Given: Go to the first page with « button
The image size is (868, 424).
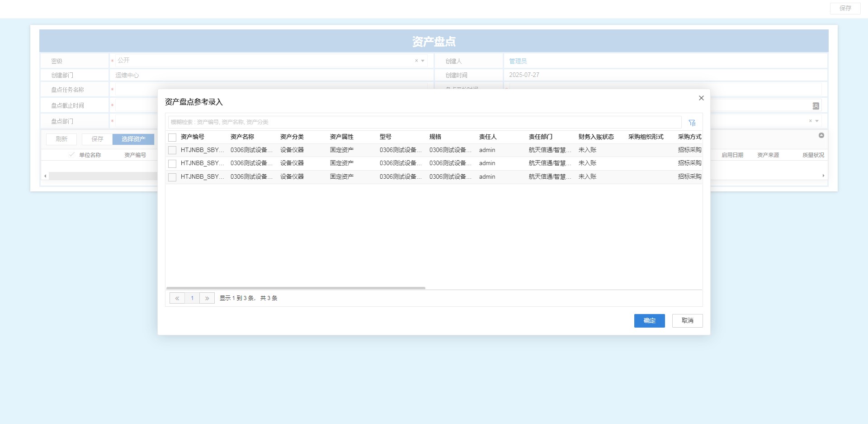Looking at the screenshot, I should click(177, 298).
